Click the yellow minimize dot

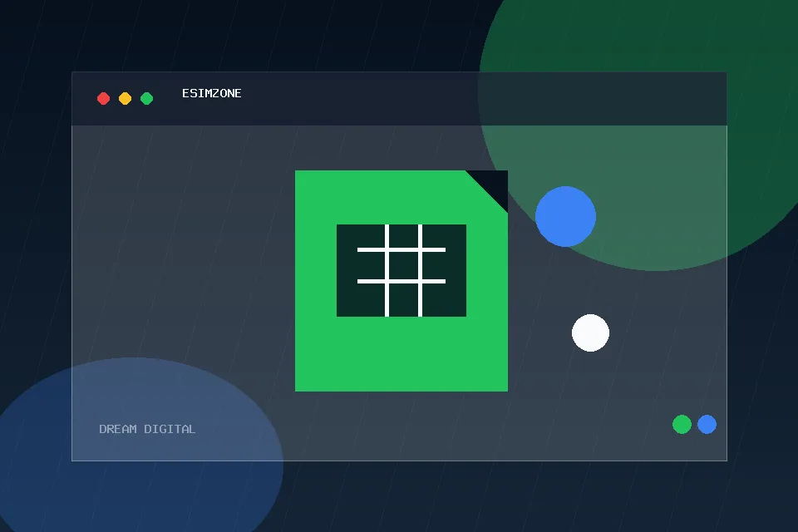pyautogui.click(x=126, y=98)
